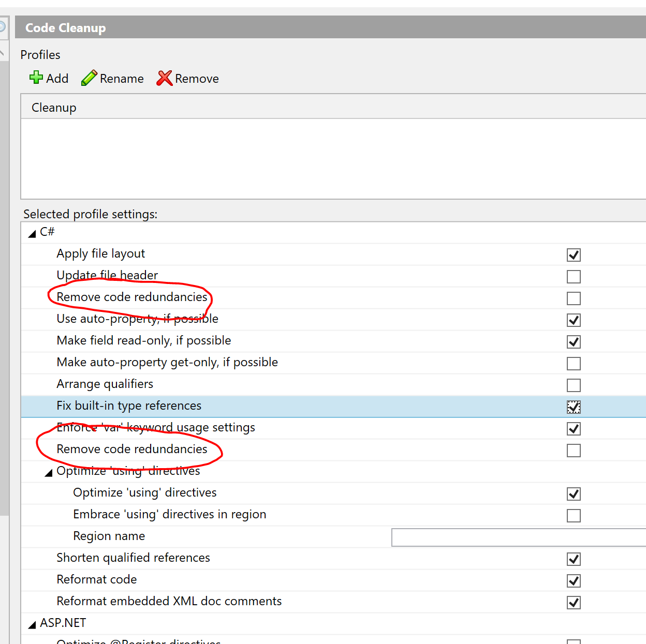The width and height of the screenshot is (646, 644).
Task: Check the Arrange qualifiers checkbox
Action: tap(574, 385)
